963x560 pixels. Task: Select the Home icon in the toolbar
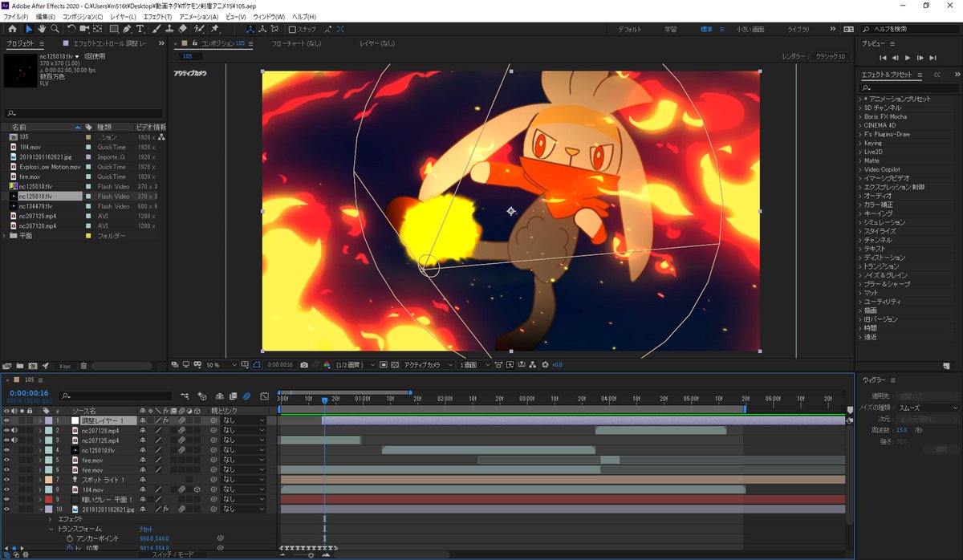tap(12, 29)
